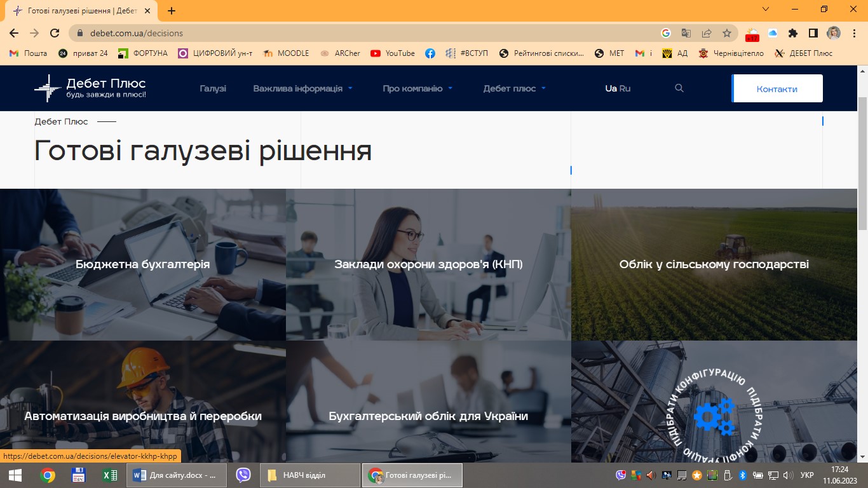Click the Підібрати конфігурацію gear badge

click(x=714, y=417)
